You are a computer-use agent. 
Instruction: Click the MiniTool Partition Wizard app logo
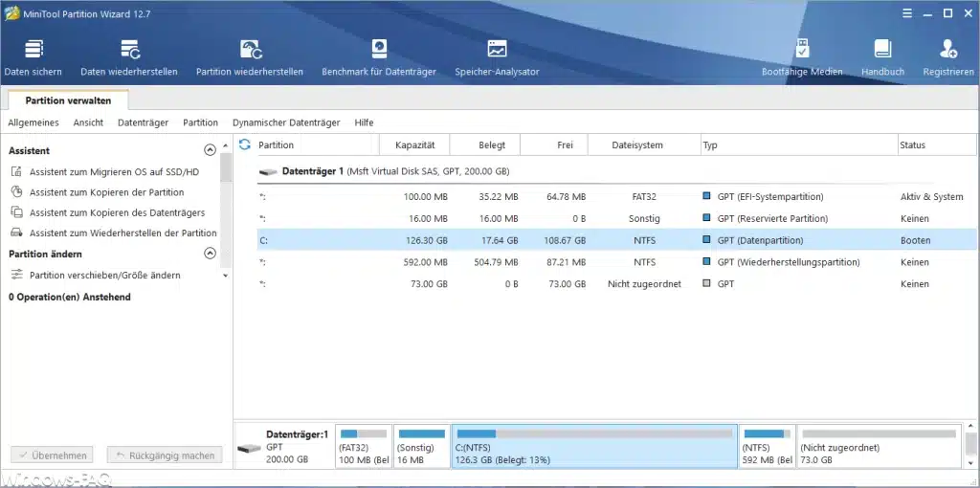[11, 13]
